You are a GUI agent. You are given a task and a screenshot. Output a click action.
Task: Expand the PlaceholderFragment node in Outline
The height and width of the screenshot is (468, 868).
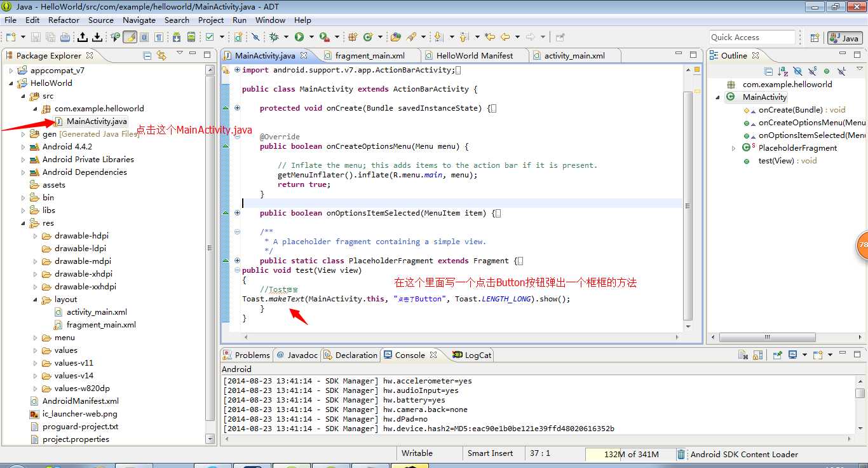[x=734, y=148]
